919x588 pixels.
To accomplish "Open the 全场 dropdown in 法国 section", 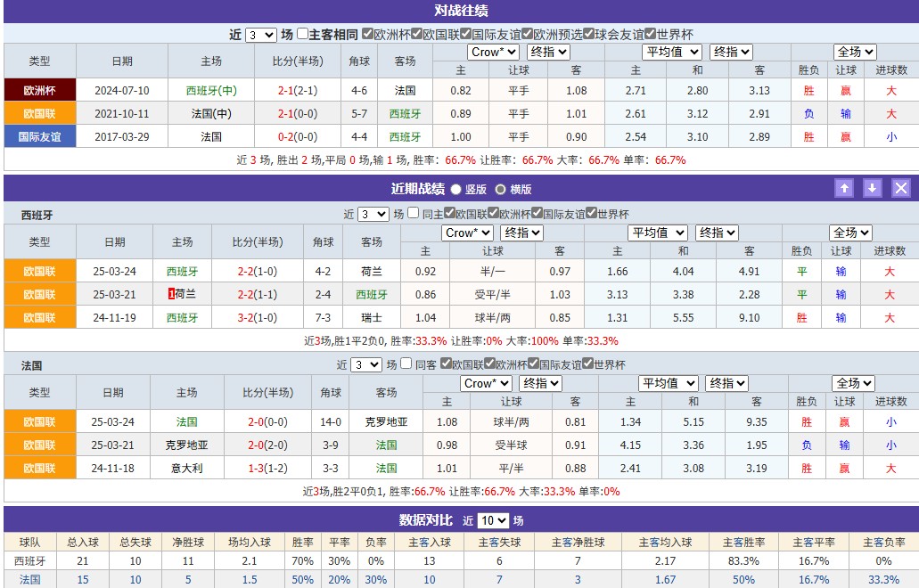I will click(853, 383).
